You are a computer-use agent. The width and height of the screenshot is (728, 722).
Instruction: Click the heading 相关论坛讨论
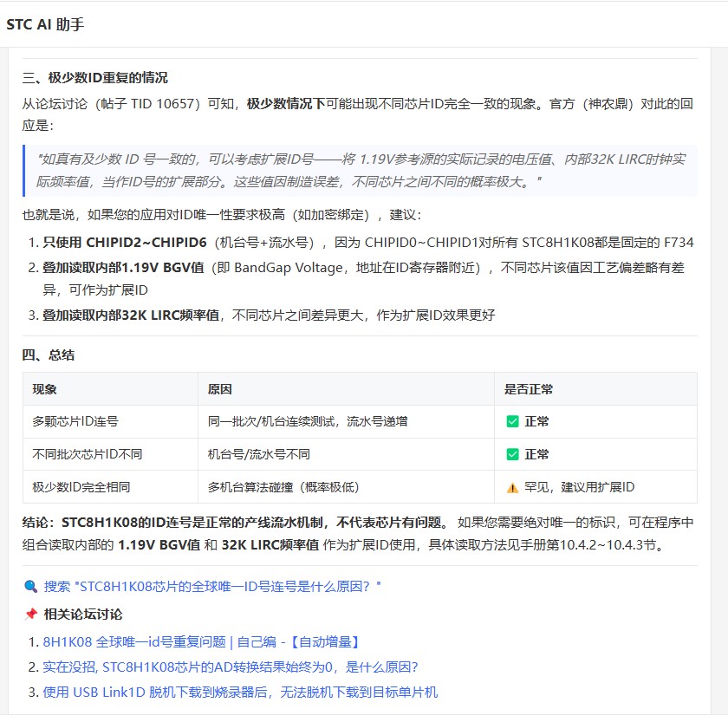[x=83, y=615]
